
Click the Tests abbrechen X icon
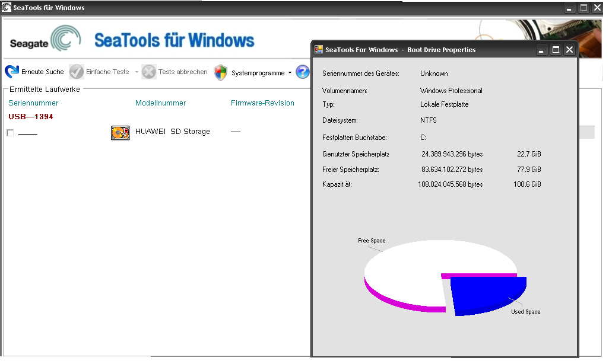click(x=149, y=72)
